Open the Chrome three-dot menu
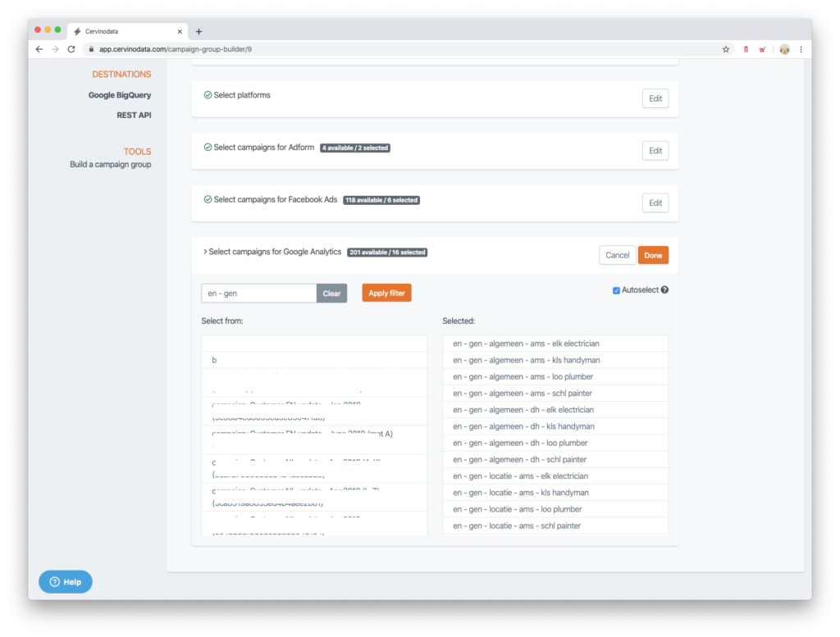Image resolution: width=840 pixels, height=637 pixels. coord(801,49)
